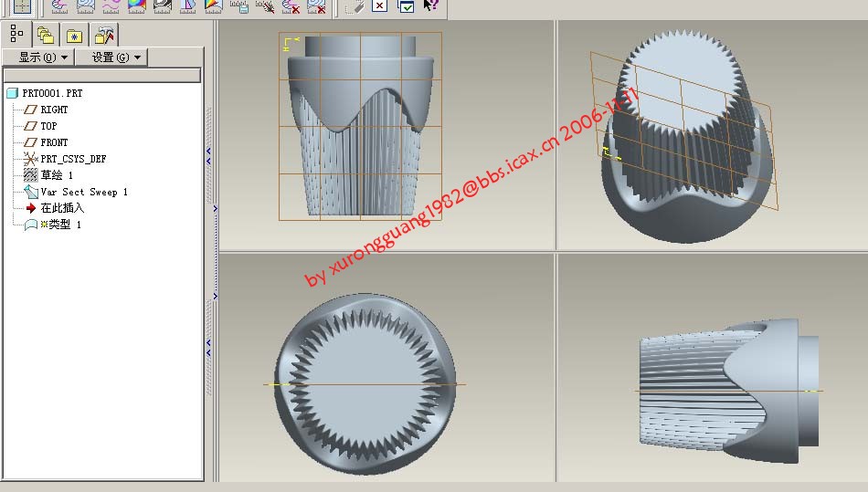
Task: Click the empty field below 显示 button
Action: click(x=101, y=75)
